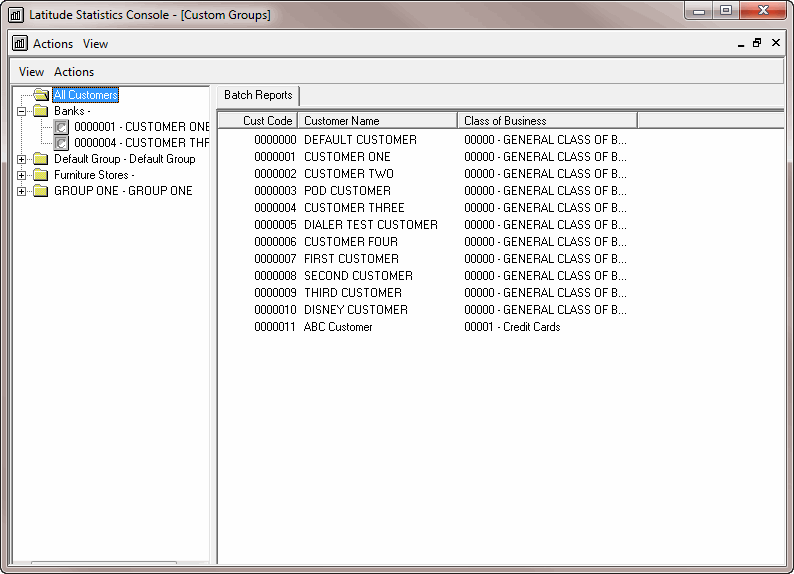Select Default Group - Default Group tree label
Image resolution: width=794 pixels, height=574 pixels.
point(125,159)
